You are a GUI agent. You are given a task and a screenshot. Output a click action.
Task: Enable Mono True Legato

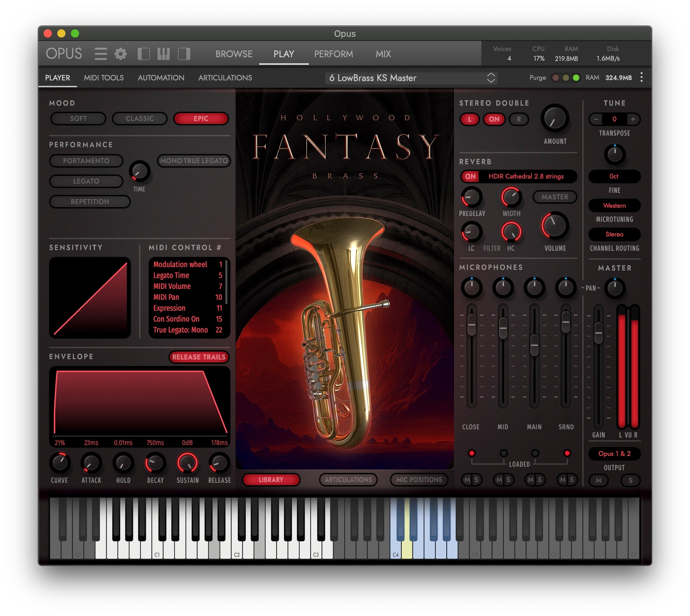click(194, 160)
